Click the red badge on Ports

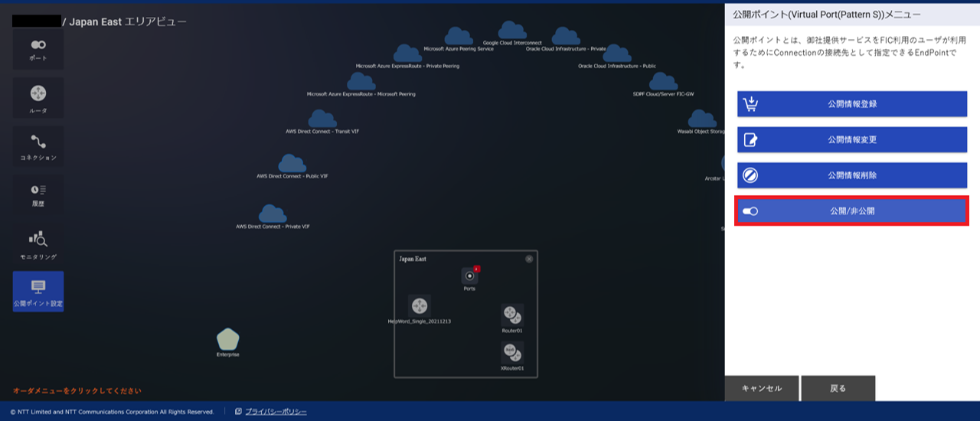tap(476, 269)
